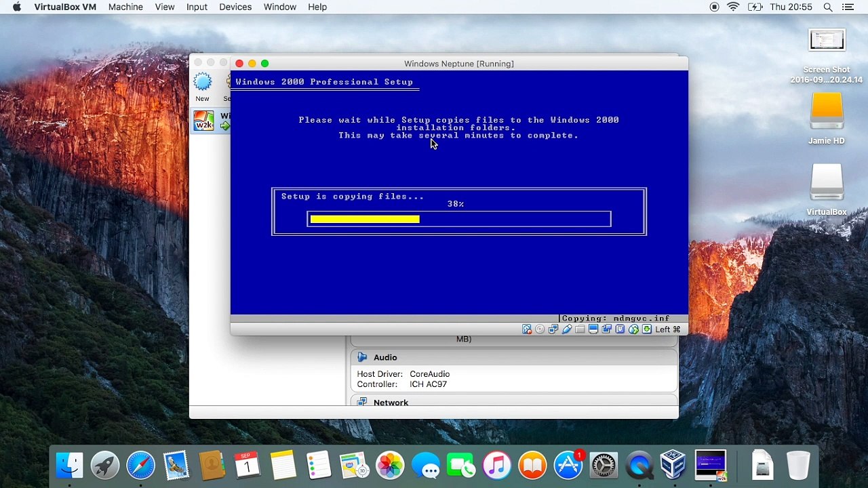Open the Help menu

pyautogui.click(x=317, y=7)
